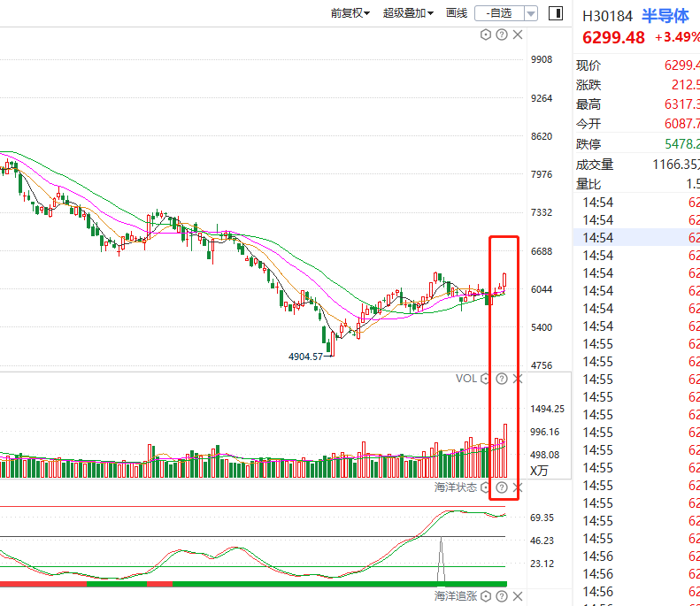Select the 画线 drawing tool
The height and width of the screenshot is (606, 700).
click(x=457, y=13)
